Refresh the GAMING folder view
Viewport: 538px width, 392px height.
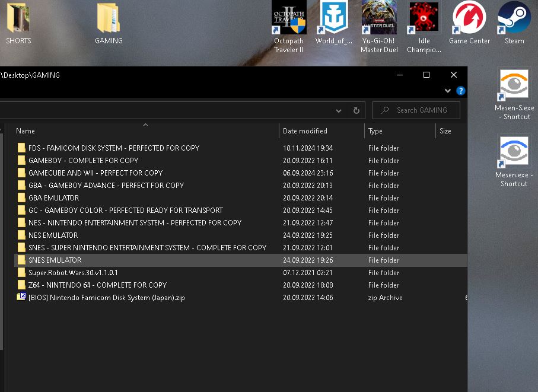[x=356, y=110]
